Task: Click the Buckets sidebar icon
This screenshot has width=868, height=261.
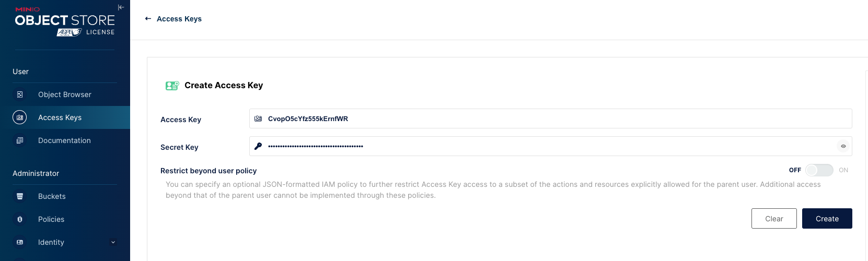Action: (x=20, y=196)
